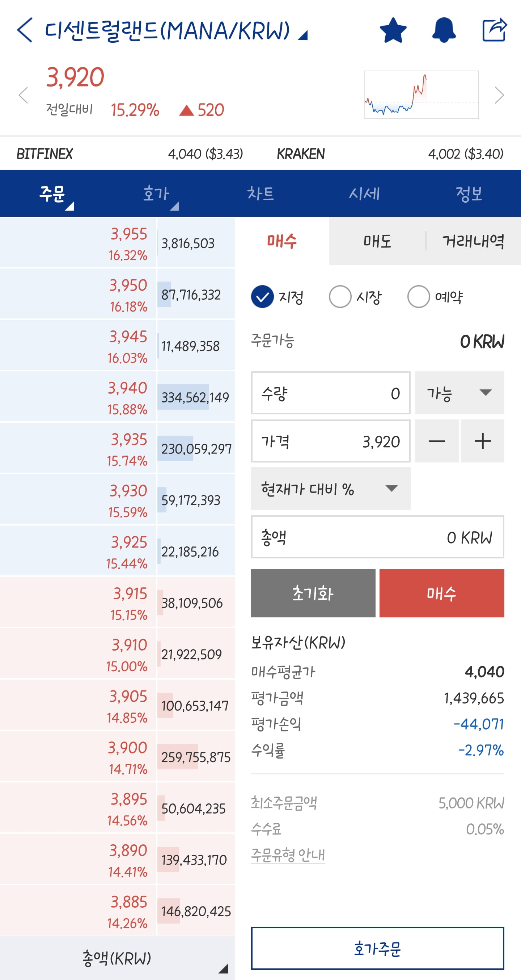Open the 현재가 대비 % dropdown
Image resolution: width=521 pixels, height=980 pixels.
pyautogui.click(x=330, y=489)
